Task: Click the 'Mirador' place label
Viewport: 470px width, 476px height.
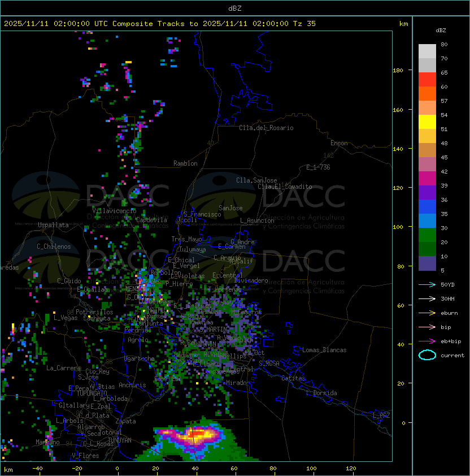Action: click(238, 383)
